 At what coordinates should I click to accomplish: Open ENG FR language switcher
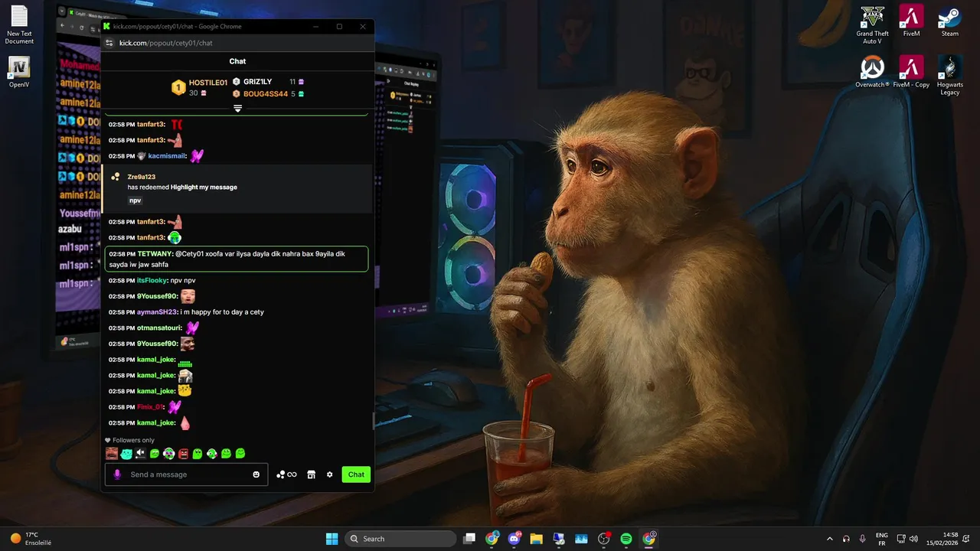click(881, 539)
